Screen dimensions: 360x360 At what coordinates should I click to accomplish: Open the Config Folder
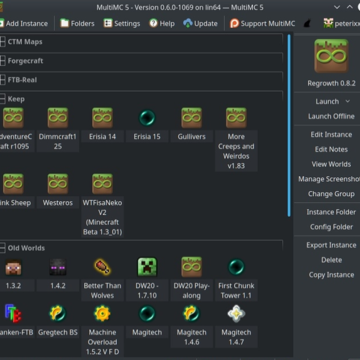(x=331, y=227)
